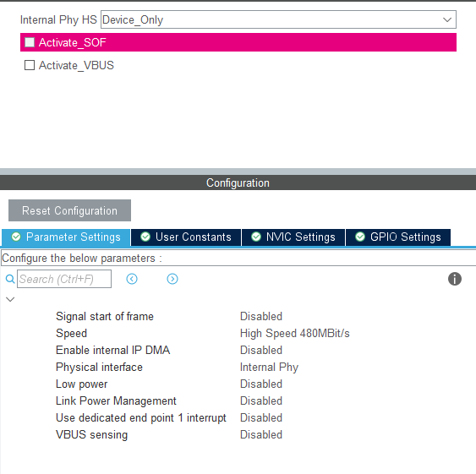Click the check icon on Parameter Settings
476x474 pixels.
16,237
